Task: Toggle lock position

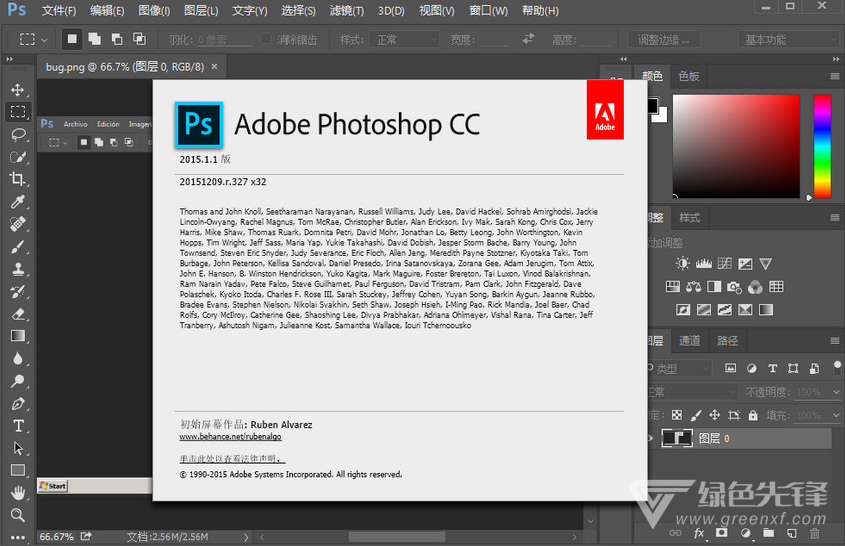Action: click(x=715, y=415)
